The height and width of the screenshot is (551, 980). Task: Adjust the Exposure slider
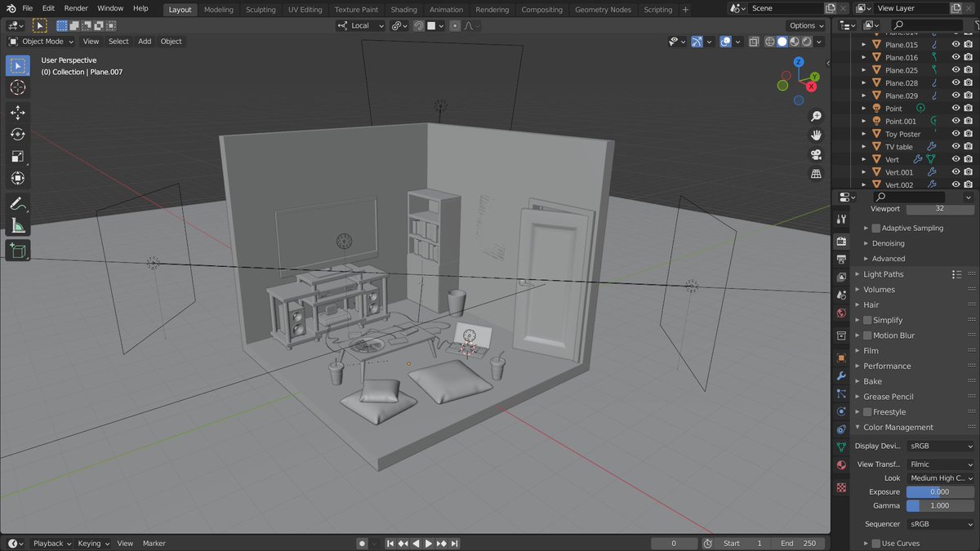click(941, 492)
